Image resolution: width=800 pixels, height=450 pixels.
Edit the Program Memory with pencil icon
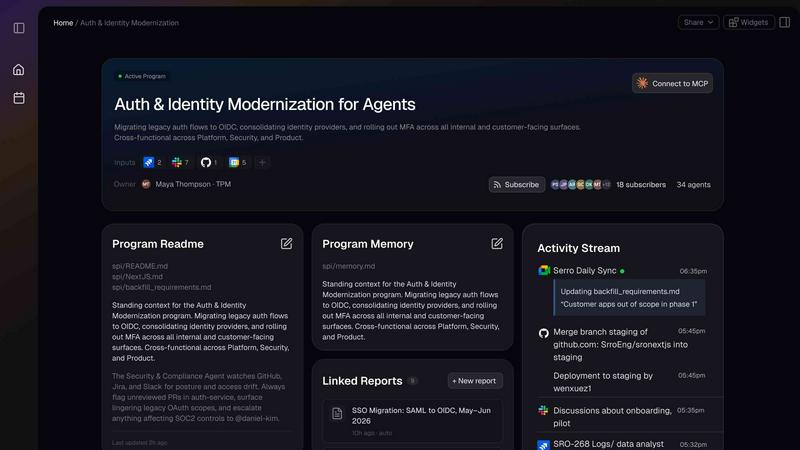click(x=497, y=244)
